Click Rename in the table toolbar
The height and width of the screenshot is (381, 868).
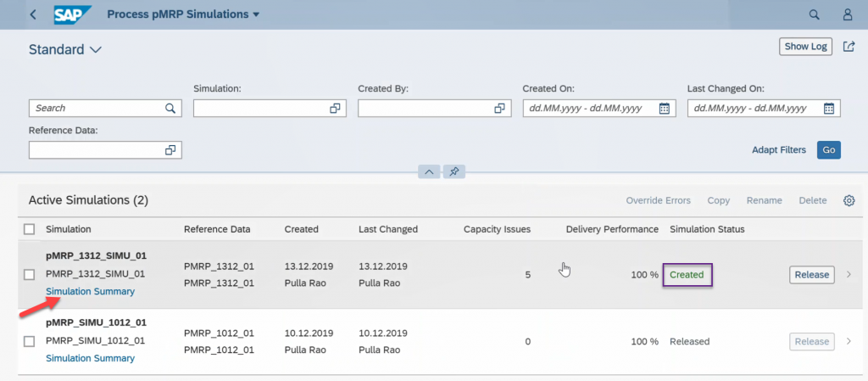click(764, 200)
